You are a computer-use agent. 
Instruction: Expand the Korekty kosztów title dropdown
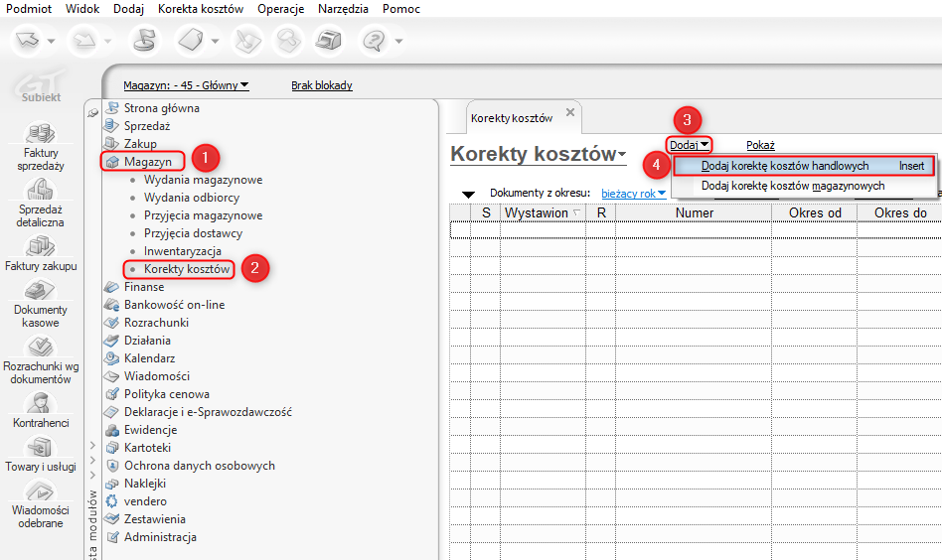[x=539, y=154]
